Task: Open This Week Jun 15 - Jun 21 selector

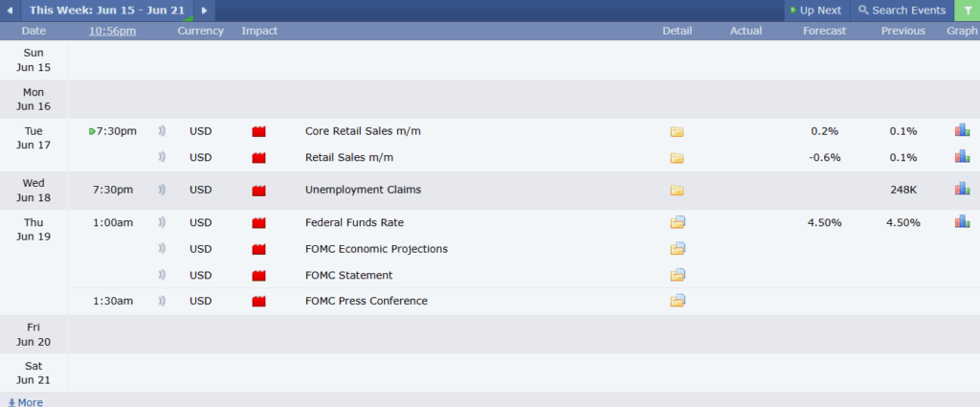Action: [107, 11]
